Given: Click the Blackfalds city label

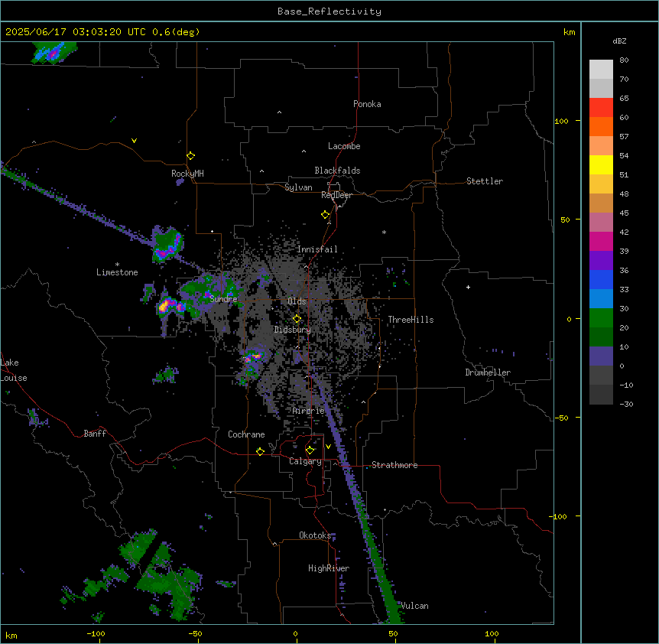Looking at the screenshot, I should pos(337,171).
